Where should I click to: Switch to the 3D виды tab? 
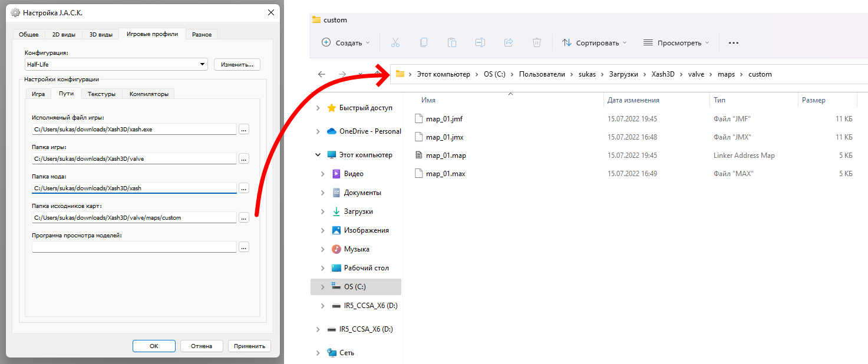click(101, 34)
